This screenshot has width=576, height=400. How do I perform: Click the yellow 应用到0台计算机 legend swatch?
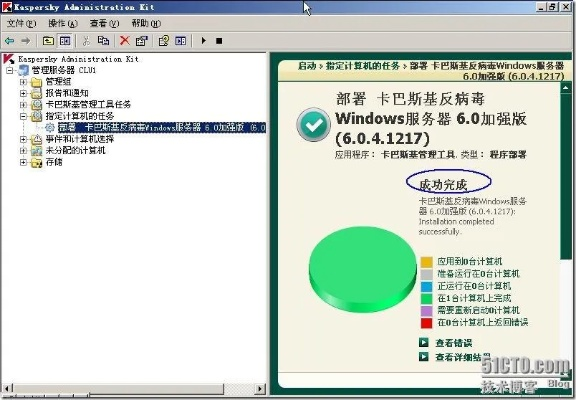click(x=426, y=262)
